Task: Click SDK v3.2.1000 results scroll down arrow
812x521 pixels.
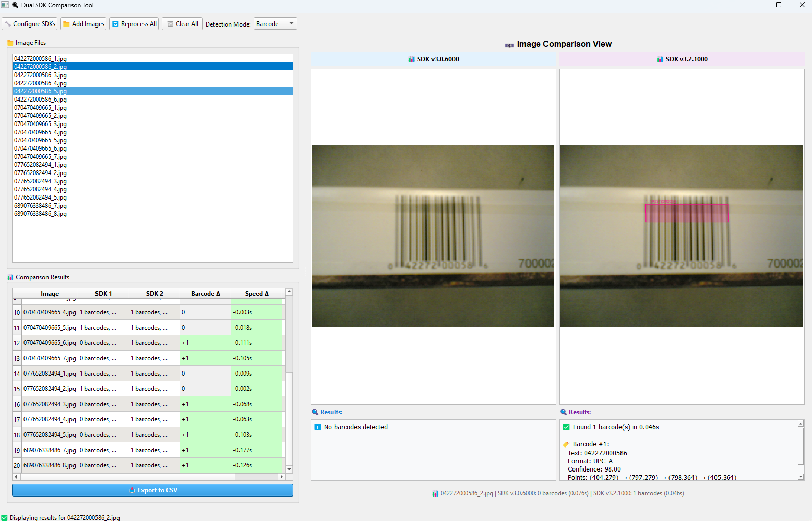Action: (801, 477)
